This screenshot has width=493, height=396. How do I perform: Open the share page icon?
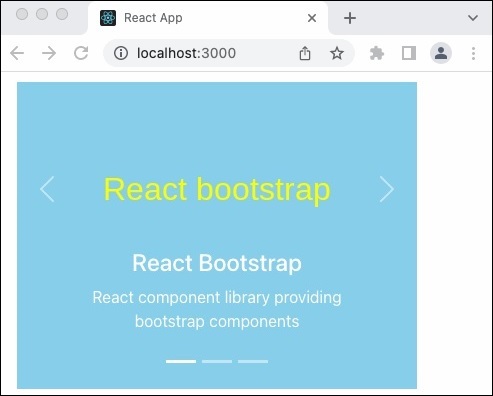pyautogui.click(x=305, y=53)
